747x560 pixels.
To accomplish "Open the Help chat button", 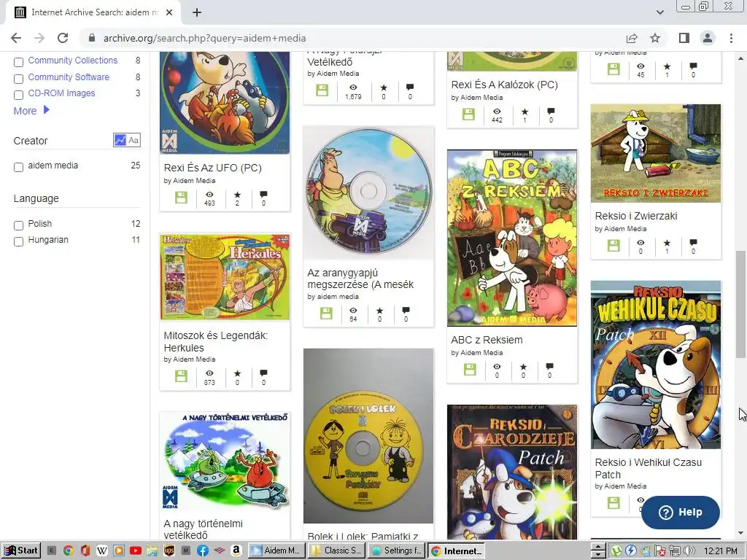I will (681, 513).
